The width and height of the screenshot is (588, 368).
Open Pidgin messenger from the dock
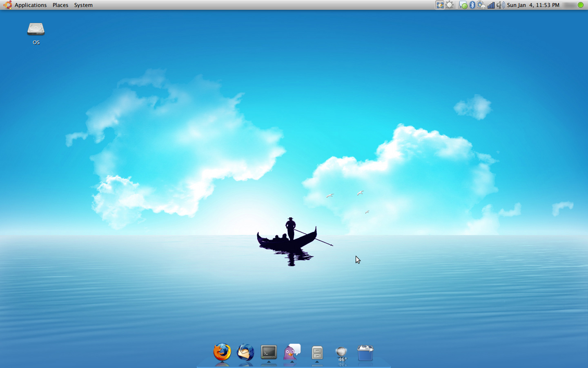292,352
